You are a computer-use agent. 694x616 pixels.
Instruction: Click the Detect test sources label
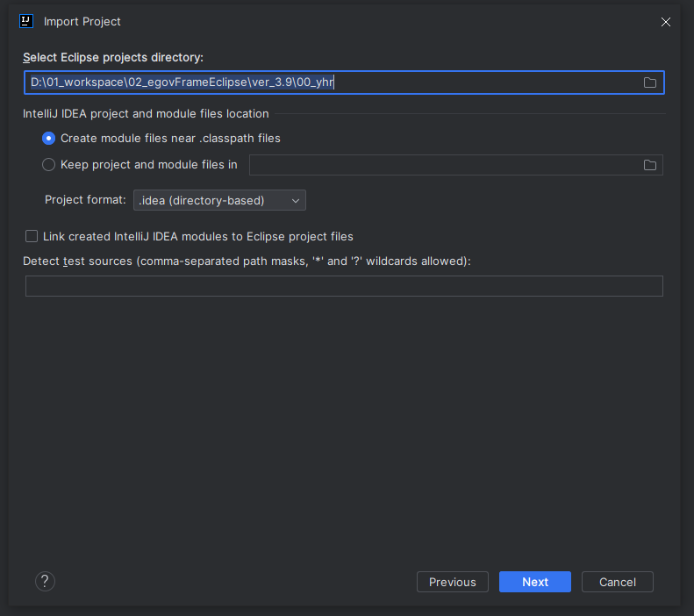pos(247,261)
